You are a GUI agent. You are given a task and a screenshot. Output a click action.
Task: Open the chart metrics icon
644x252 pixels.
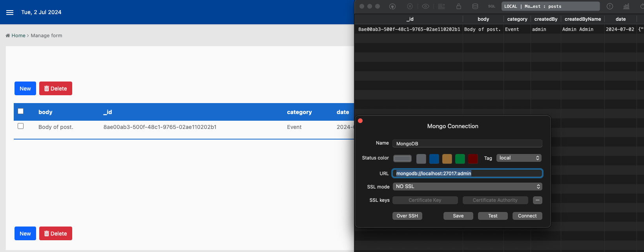(626, 6)
